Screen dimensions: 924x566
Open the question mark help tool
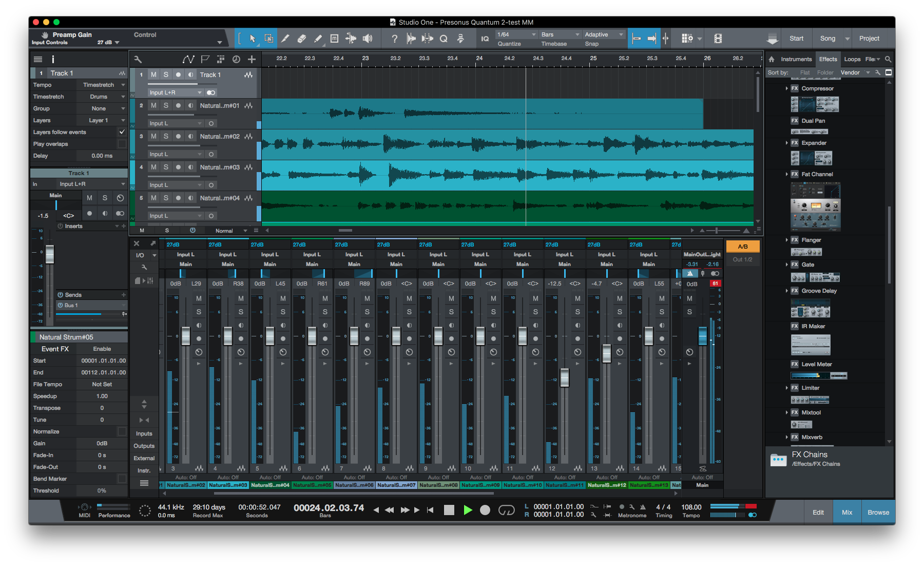tap(394, 39)
